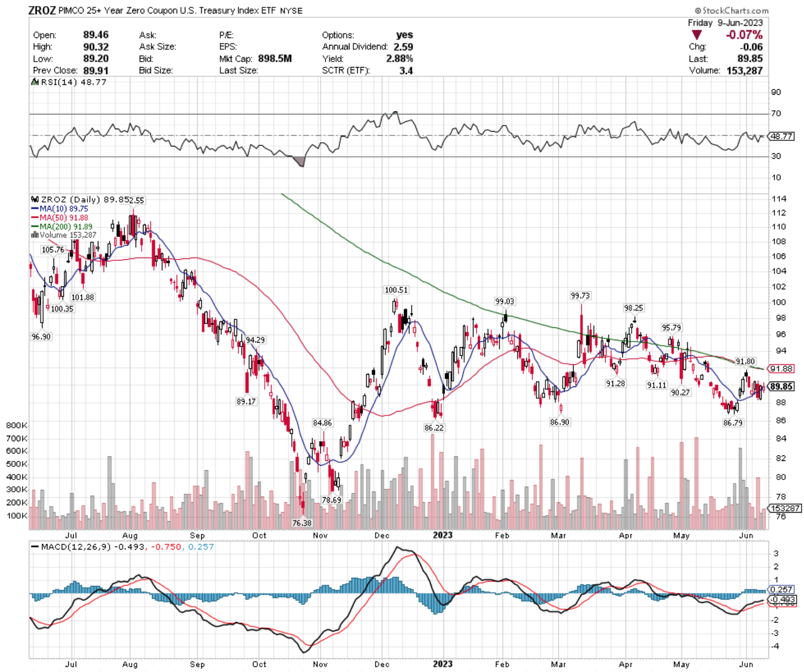Click the SCTR (ETF) value 3.4
The height and width of the screenshot is (672, 804).
tap(406, 70)
